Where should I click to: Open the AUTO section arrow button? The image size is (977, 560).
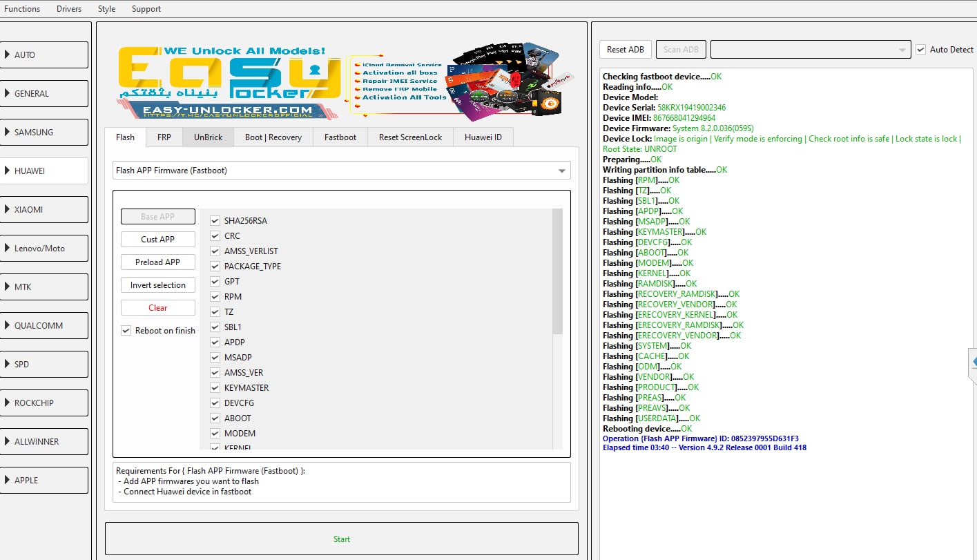pos(44,55)
